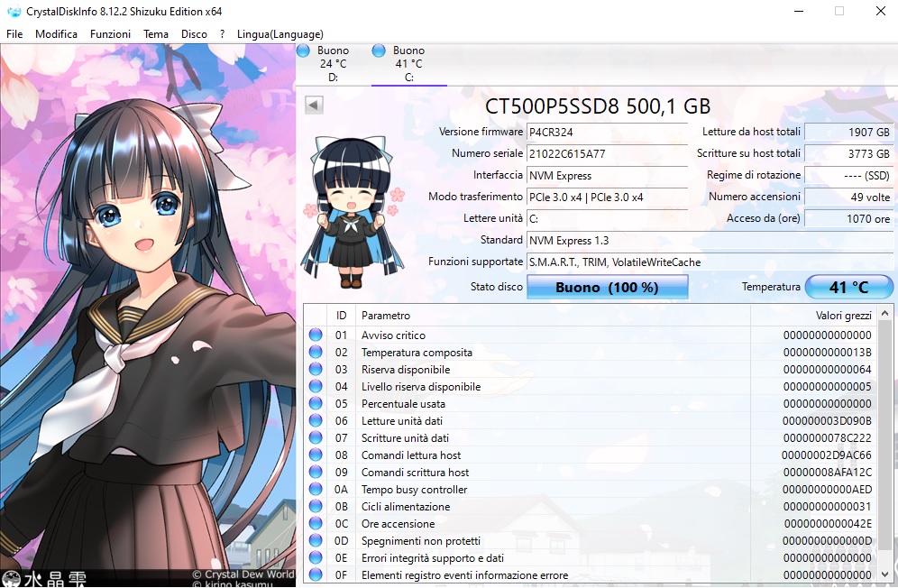
Task: Select the Cicli alimentazione parameter text
Action: [406, 507]
